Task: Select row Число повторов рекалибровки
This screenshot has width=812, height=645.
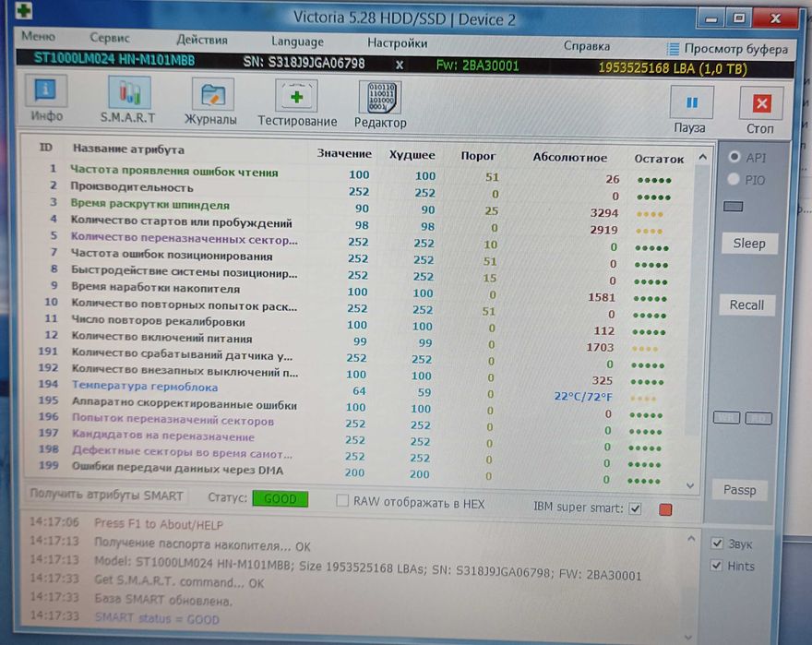Action: tap(357, 324)
